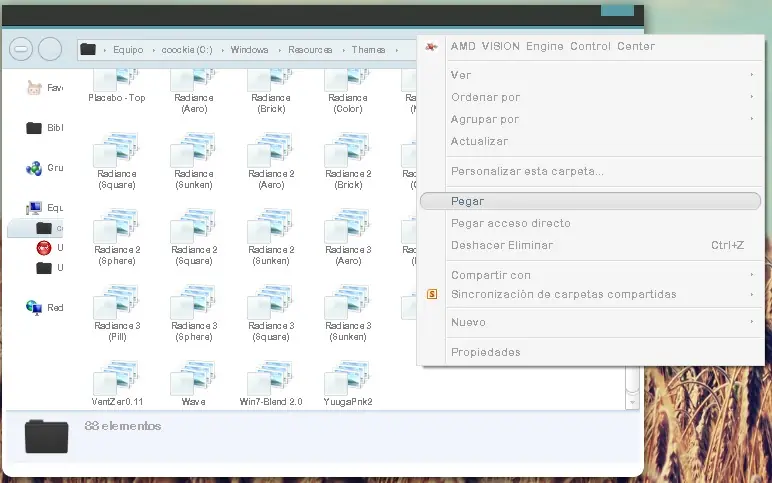Click the Themes breadcrumb segment
The height and width of the screenshot is (483, 772).
click(x=368, y=50)
